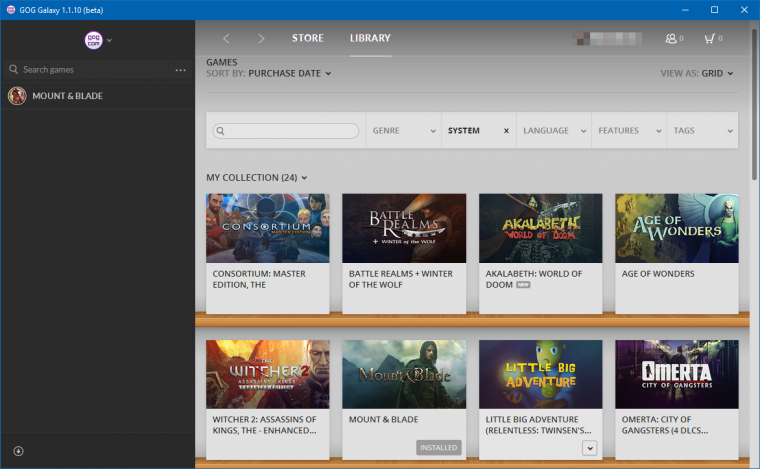This screenshot has height=469, width=760.
Task: Switch to the Library tab
Action: pos(370,38)
